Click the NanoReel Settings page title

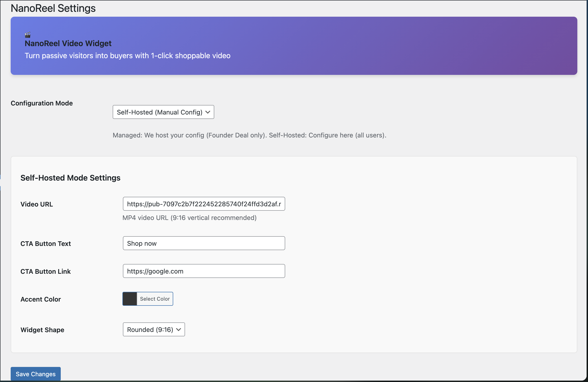pos(53,8)
